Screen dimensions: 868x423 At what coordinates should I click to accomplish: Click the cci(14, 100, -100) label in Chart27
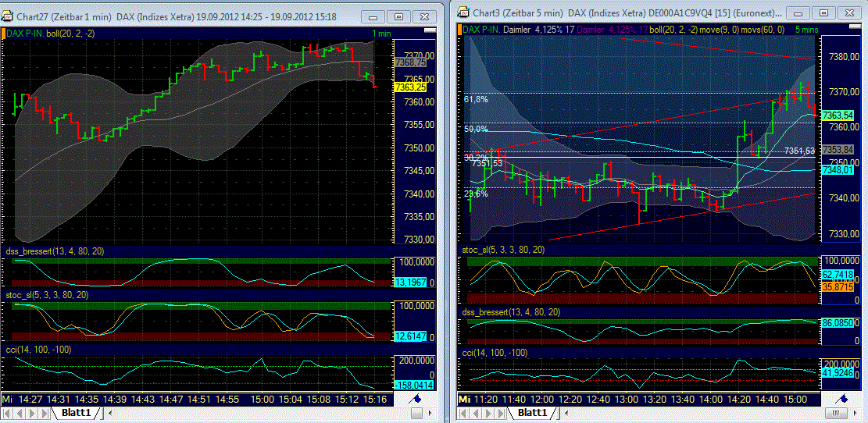(39, 350)
